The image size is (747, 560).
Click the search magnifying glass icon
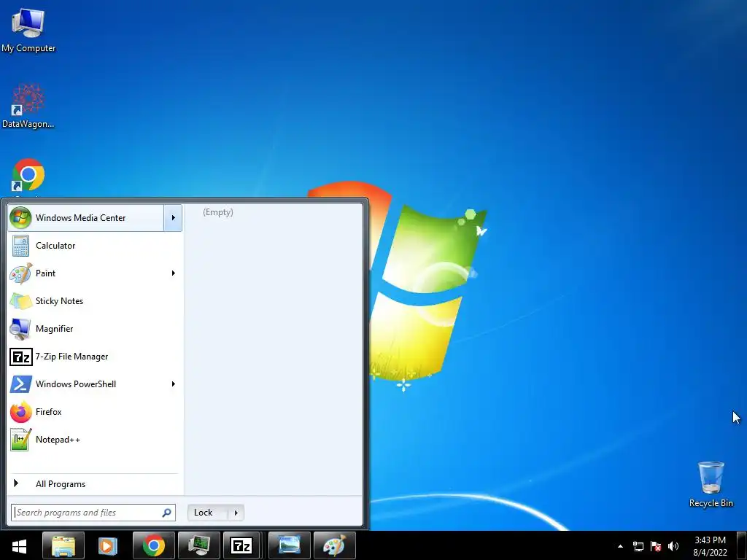pyautogui.click(x=167, y=513)
